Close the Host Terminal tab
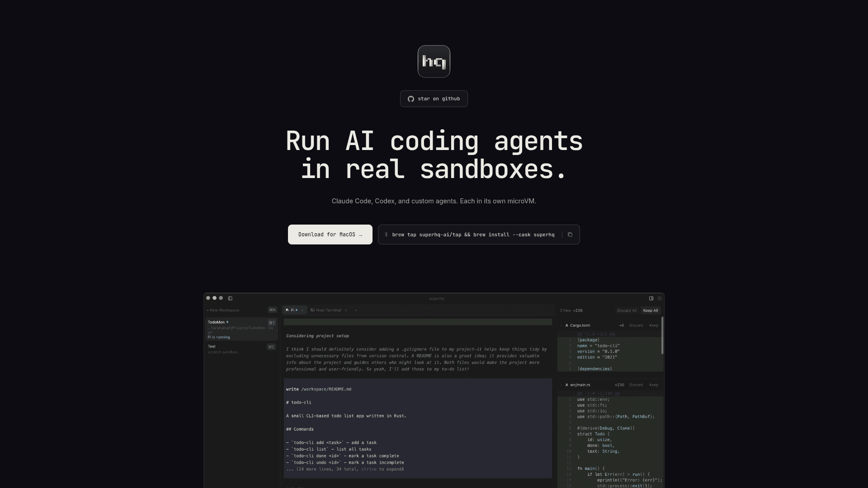 tap(346, 310)
